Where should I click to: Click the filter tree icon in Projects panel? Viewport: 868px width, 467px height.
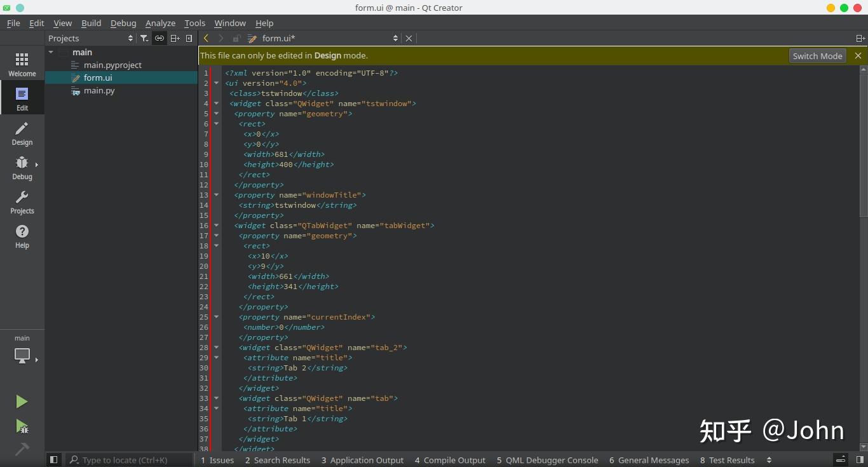[x=144, y=38]
